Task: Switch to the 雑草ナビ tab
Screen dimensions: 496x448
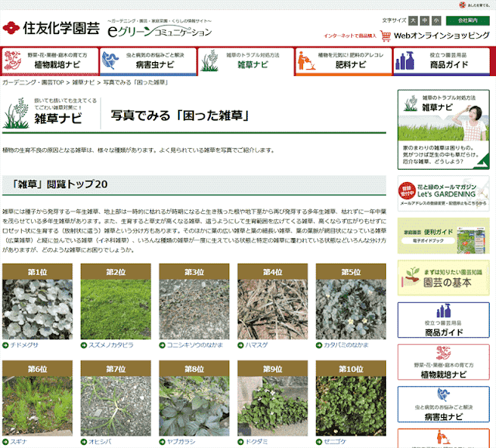Action: [x=246, y=61]
